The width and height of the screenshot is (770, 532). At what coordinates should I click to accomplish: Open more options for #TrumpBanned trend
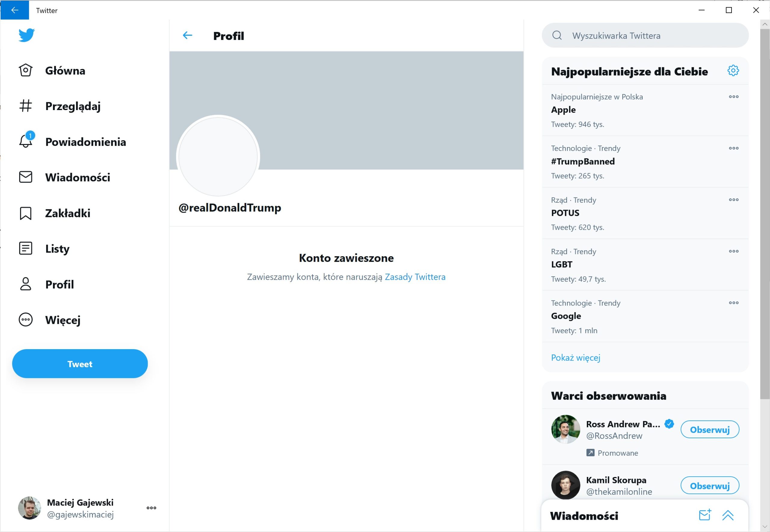[733, 148]
